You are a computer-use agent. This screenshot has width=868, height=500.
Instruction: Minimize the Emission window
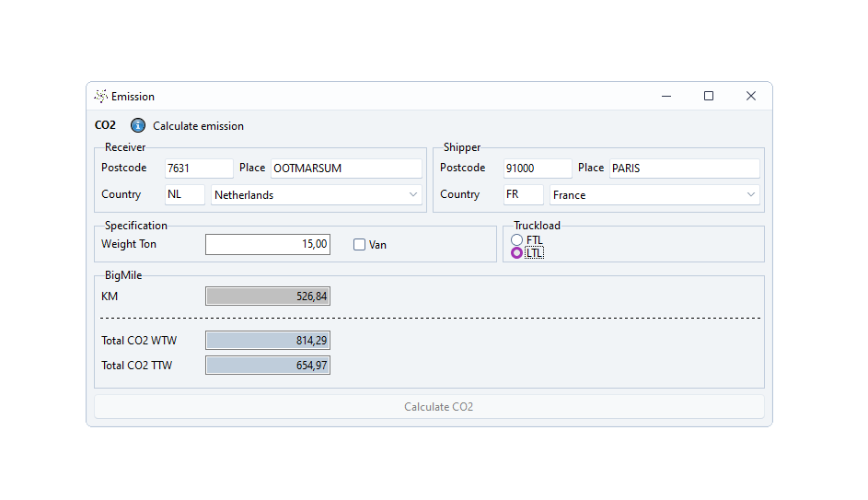pos(666,97)
